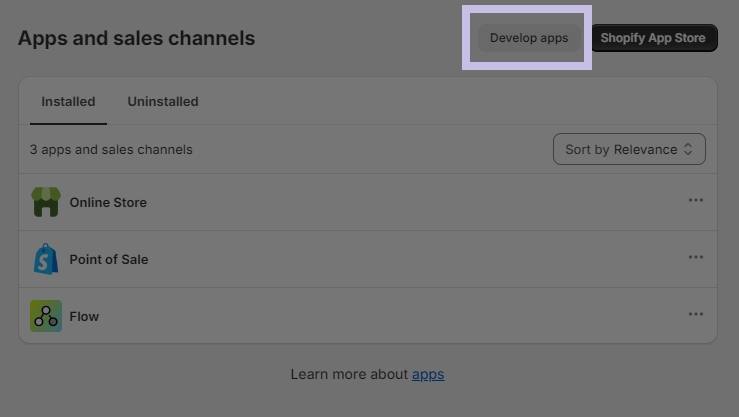739x417 pixels.
Task: Click the "Apps and sales channels" heading
Action: tap(137, 39)
